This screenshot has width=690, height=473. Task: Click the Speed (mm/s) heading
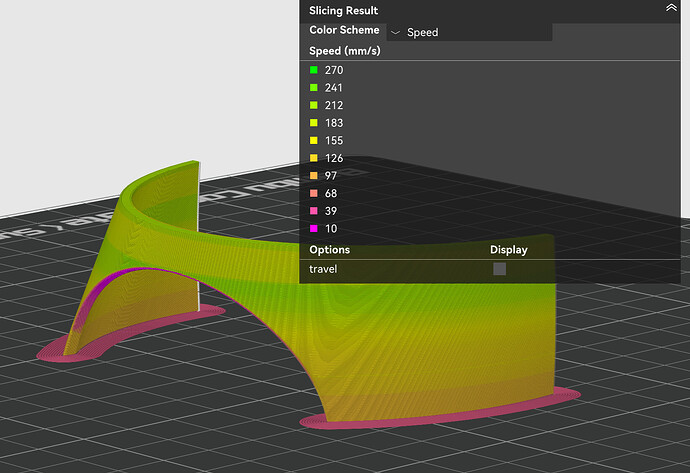click(345, 51)
